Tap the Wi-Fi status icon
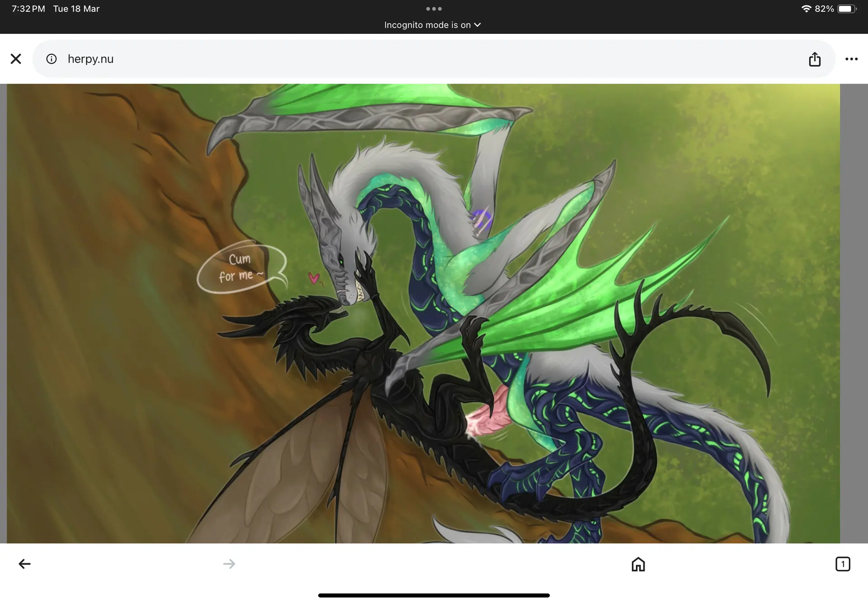Viewport: 868px width, 603px height. [x=806, y=9]
